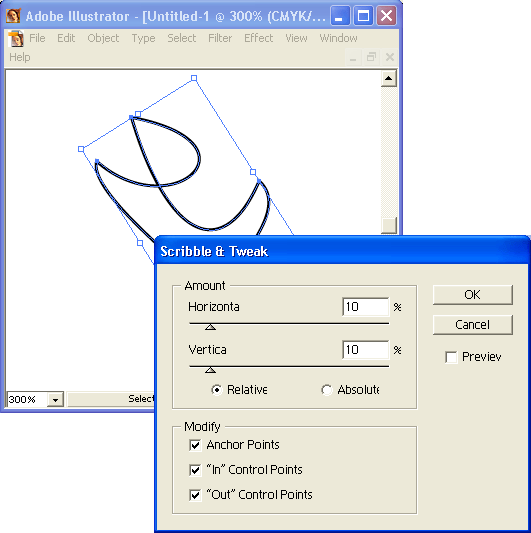
Task: Open the Filter menu
Action: click(x=220, y=38)
